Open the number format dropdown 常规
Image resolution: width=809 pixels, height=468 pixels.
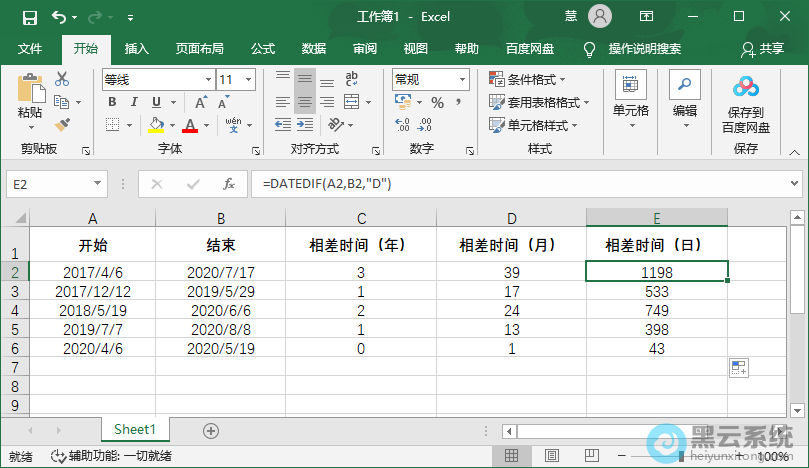tap(462, 79)
